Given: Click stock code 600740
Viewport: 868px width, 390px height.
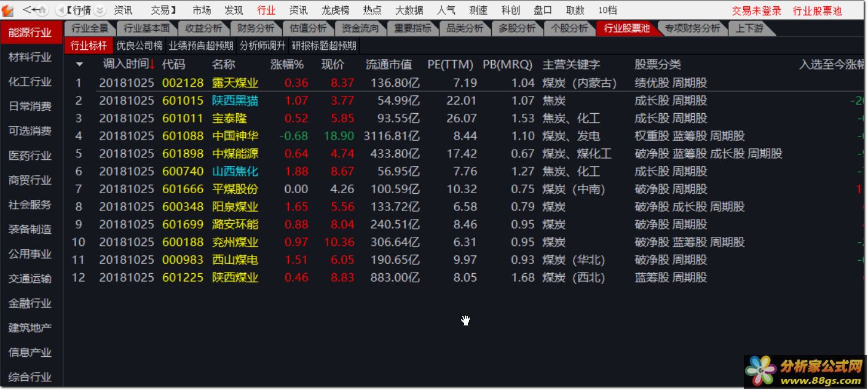Looking at the screenshot, I should 183,172.
